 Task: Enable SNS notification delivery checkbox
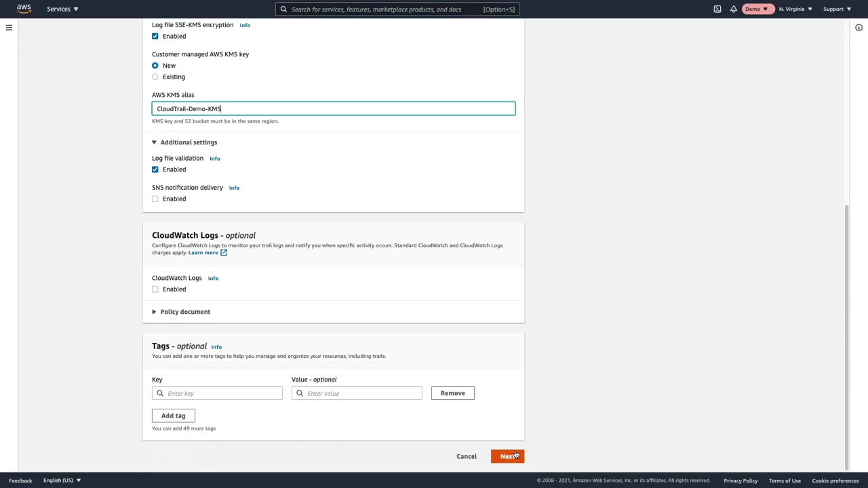pyautogui.click(x=155, y=199)
